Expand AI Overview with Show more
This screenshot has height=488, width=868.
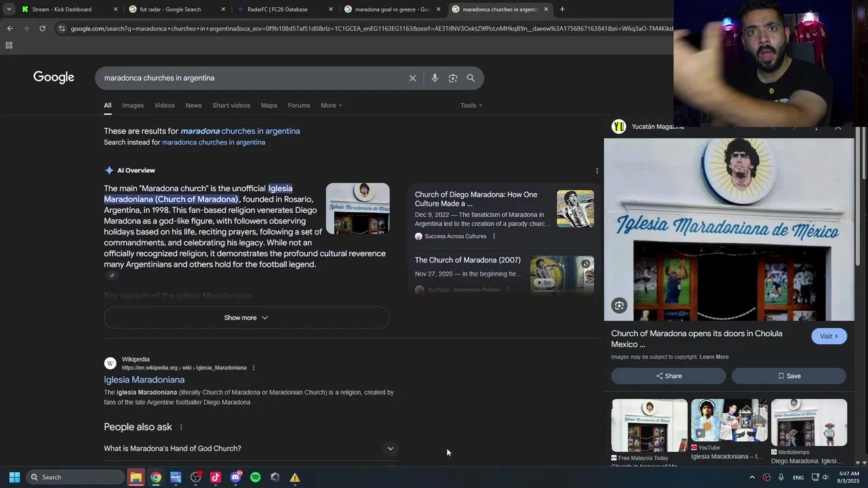(x=246, y=318)
